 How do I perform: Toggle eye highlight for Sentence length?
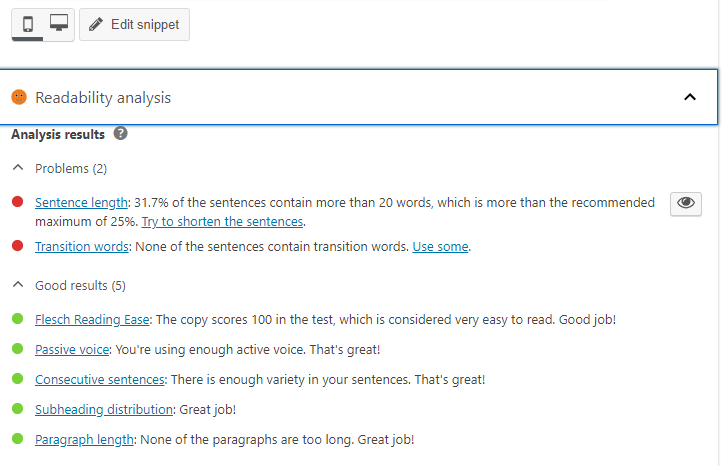click(x=685, y=204)
